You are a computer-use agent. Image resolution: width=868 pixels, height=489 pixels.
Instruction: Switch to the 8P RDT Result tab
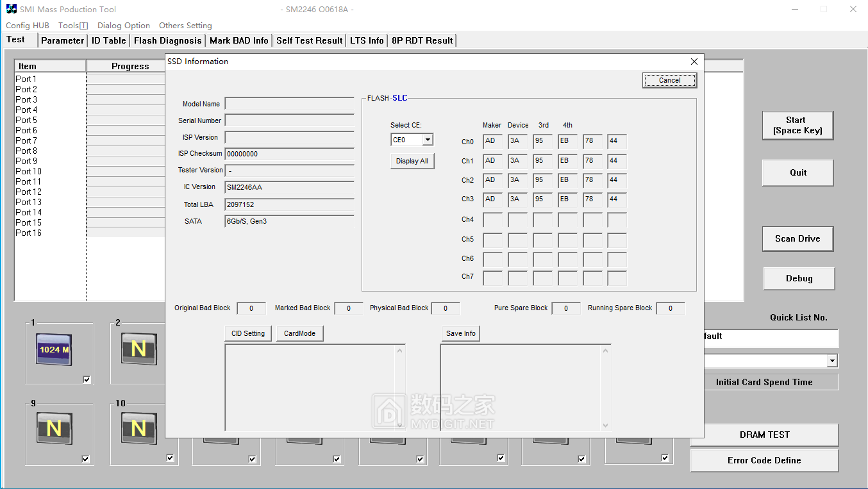coord(422,40)
